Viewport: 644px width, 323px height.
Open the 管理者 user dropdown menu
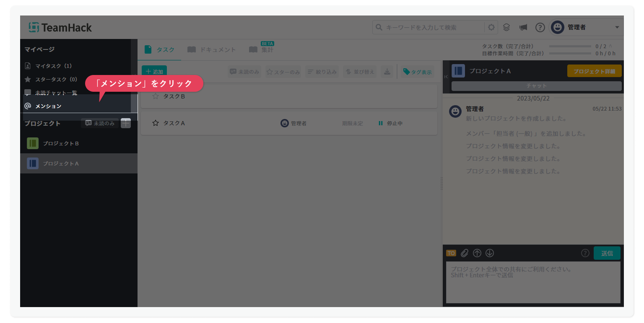point(587,28)
